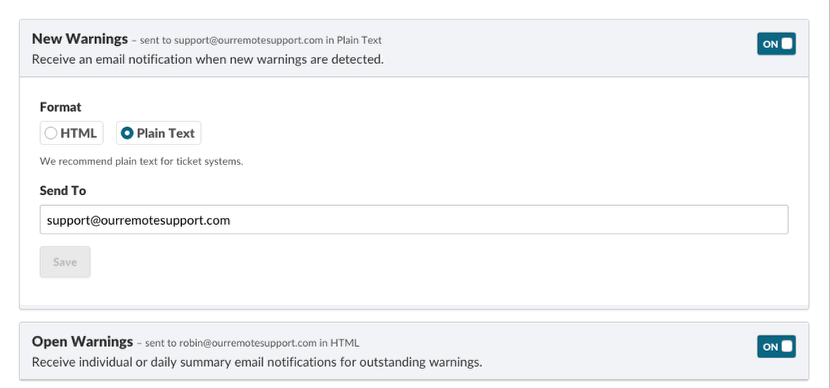The height and width of the screenshot is (388, 830).
Task: Collapse the New Warnings section heading
Action: pos(80,39)
